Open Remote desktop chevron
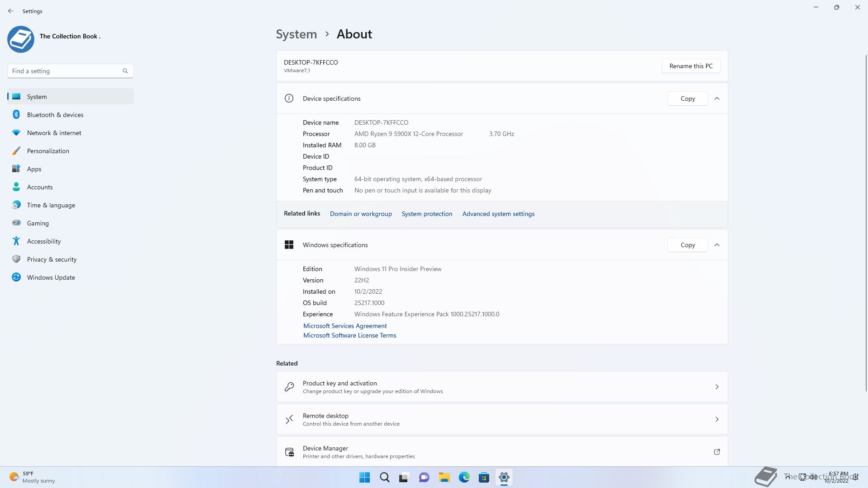 point(717,419)
